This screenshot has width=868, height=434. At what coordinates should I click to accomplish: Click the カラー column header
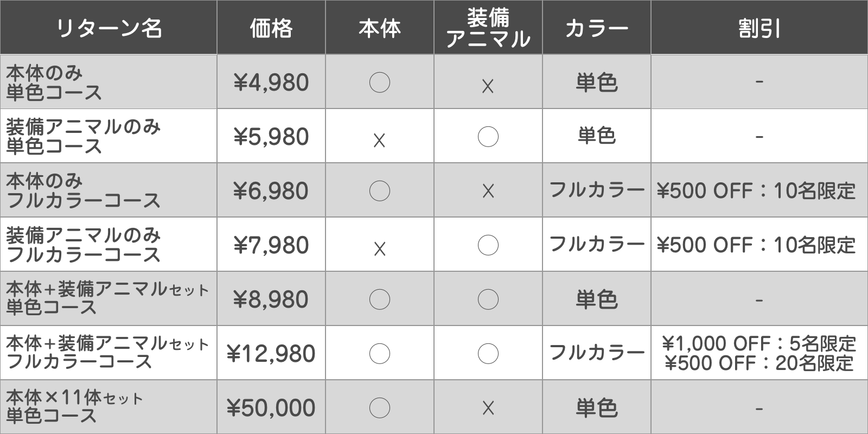click(596, 28)
